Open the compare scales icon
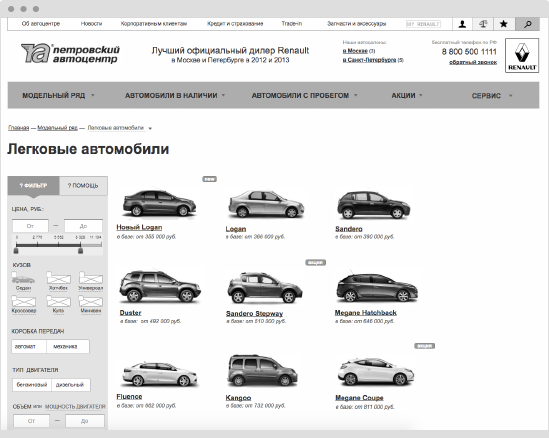The height and width of the screenshot is (438, 549). pyautogui.click(x=483, y=24)
